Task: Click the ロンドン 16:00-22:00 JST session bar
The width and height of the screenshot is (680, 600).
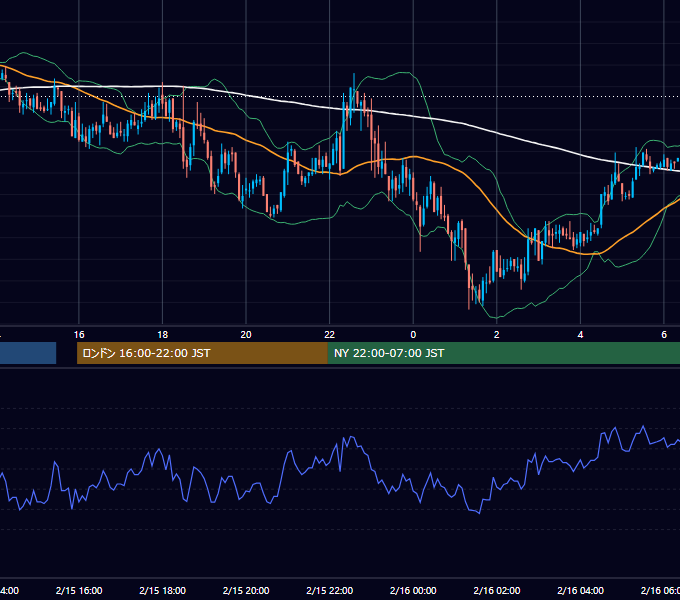Action: point(202,353)
